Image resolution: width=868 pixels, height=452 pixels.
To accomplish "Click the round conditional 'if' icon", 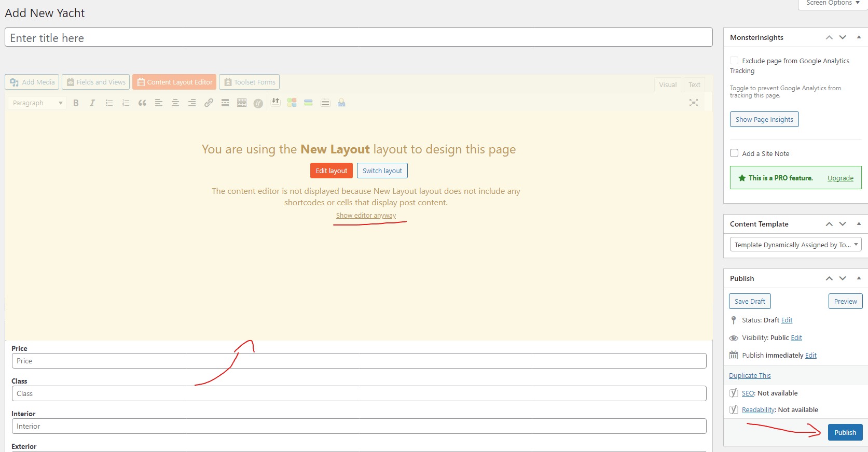I will 258,103.
